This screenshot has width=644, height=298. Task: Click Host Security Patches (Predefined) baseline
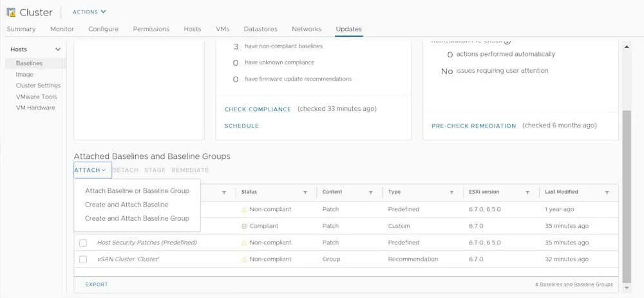147,243
